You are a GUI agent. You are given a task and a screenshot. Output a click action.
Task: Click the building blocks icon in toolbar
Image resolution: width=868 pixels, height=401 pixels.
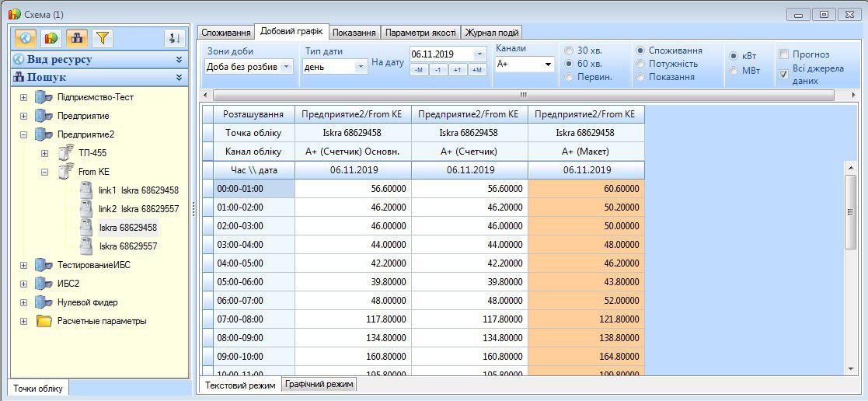click(x=77, y=38)
